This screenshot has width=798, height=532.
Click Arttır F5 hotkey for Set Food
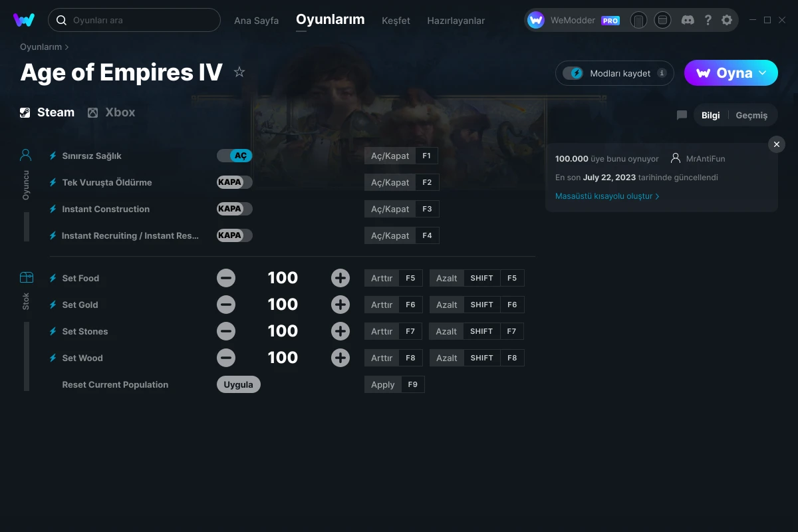[394, 278]
